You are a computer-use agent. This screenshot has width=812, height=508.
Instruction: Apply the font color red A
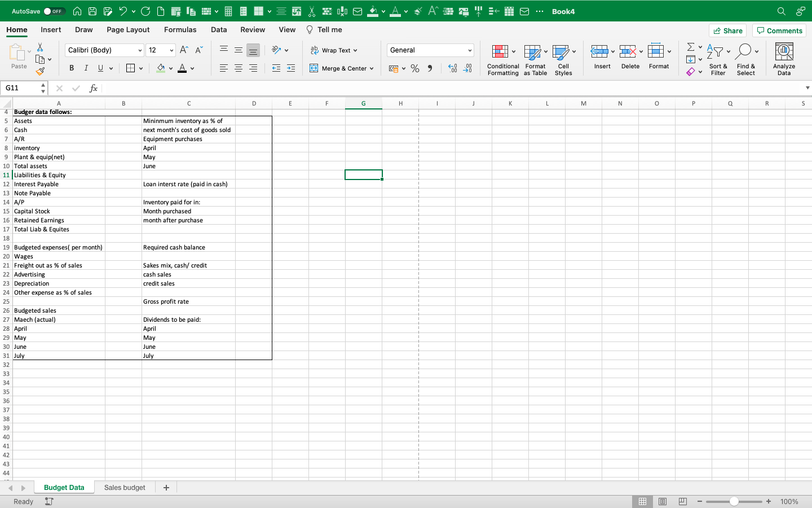tap(182, 68)
